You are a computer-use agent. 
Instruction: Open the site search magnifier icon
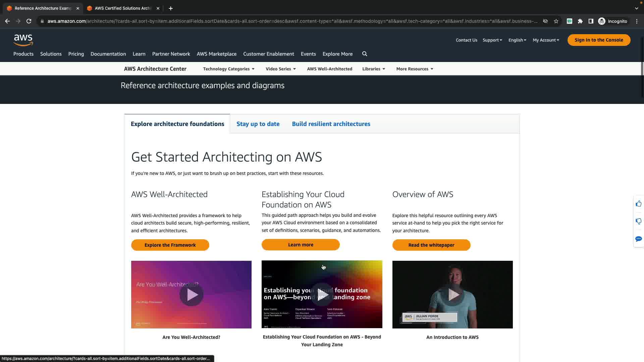click(x=365, y=54)
